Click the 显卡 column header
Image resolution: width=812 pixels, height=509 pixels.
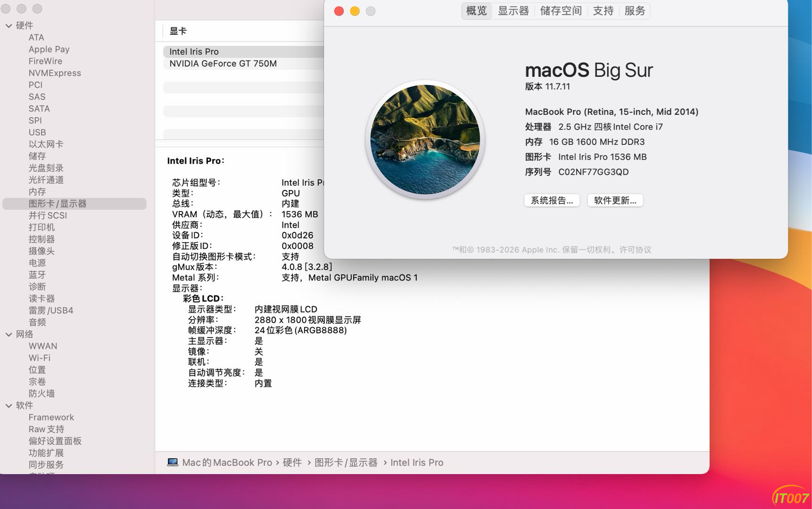178,31
